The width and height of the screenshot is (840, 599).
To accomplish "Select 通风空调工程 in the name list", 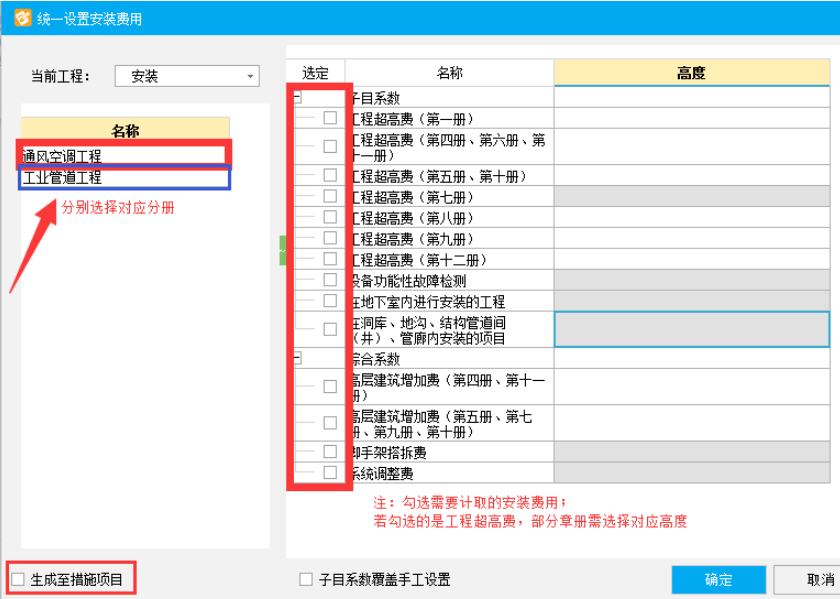I will point(124,156).
